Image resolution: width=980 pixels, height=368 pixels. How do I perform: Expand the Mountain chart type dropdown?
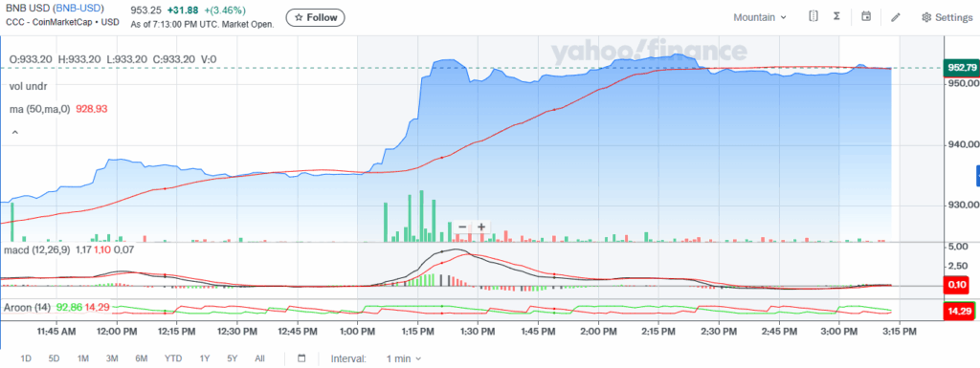(x=760, y=17)
